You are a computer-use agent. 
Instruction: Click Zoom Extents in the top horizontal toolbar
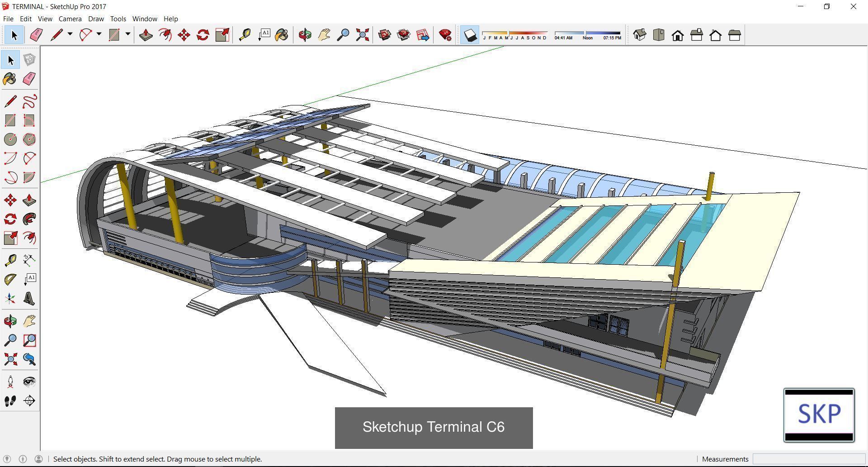pyautogui.click(x=362, y=35)
